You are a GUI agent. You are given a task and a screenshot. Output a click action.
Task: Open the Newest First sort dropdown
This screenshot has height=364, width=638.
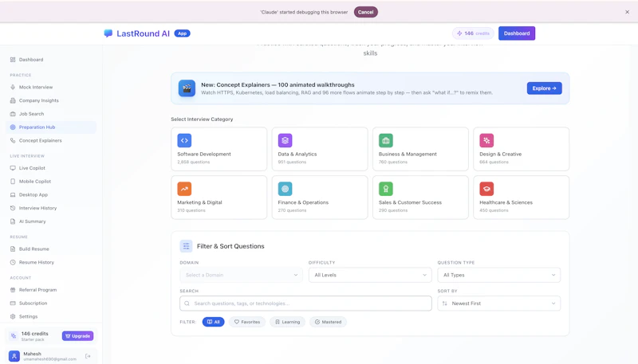[499, 303]
